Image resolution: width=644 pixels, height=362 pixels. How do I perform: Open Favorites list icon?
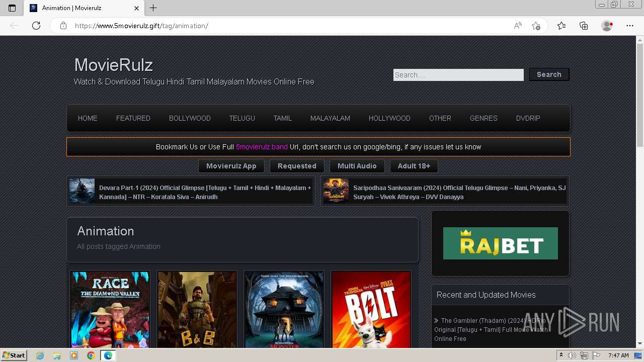561,26
